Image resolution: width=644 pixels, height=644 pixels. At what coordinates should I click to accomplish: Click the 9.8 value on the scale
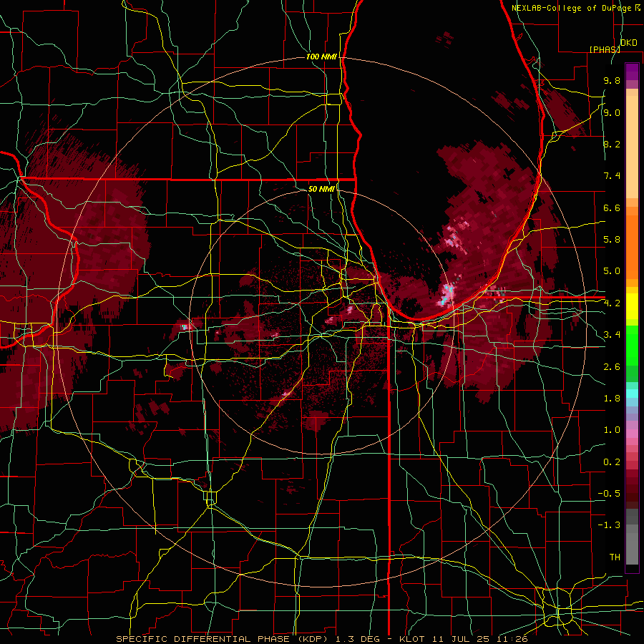click(x=612, y=80)
